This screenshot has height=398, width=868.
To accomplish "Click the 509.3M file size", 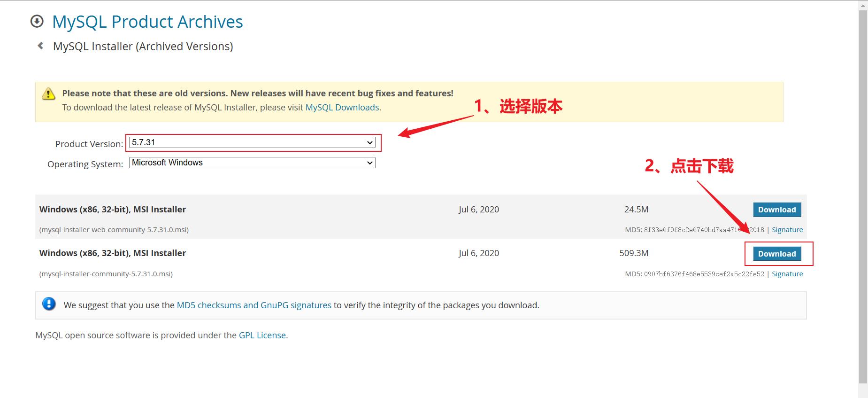I will (634, 253).
